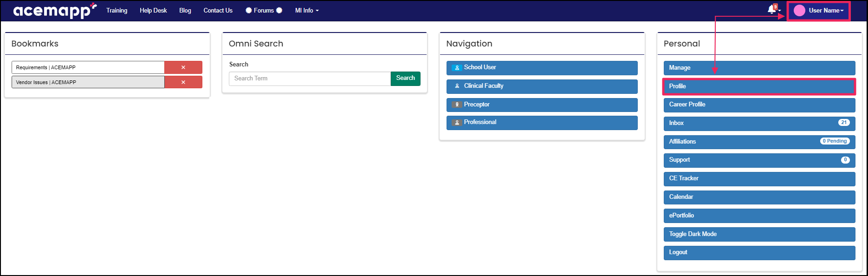Click the School User icon
Viewport: 868px width, 276px height.
tap(457, 67)
